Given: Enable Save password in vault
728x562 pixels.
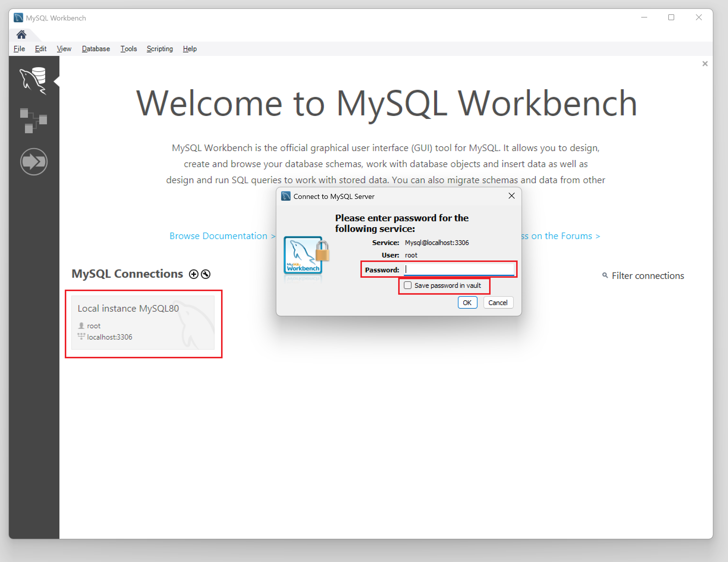Looking at the screenshot, I should point(407,285).
